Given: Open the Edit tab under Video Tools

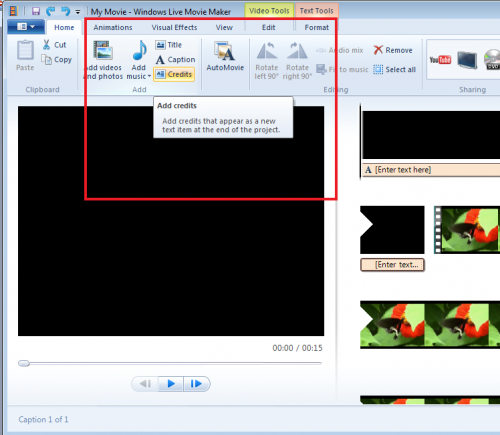Looking at the screenshot, I should pyautogui.click(x=268, y=27).
